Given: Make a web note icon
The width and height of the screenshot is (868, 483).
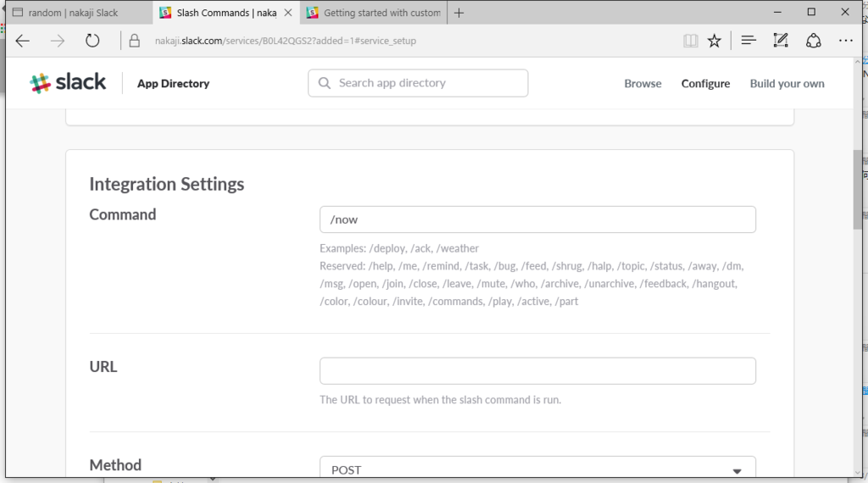Looking at the screenshot, I should pos(781,41).
